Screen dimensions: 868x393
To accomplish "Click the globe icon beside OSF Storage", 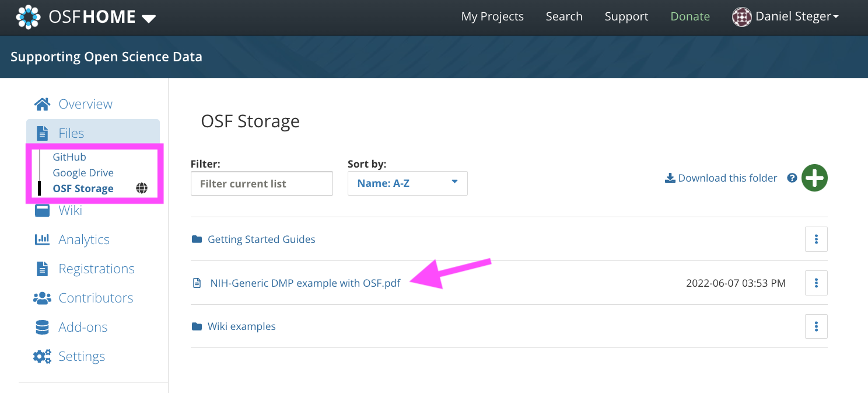I will (142, 189).
